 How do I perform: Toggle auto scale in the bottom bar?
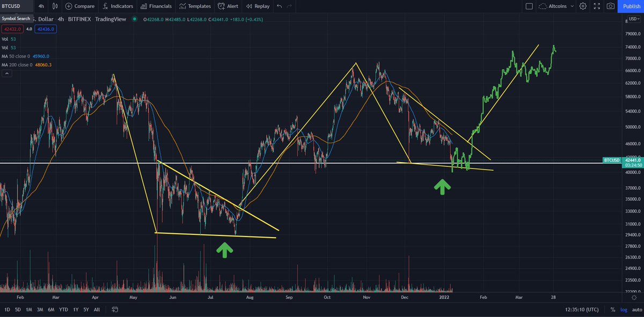point(636,309)
